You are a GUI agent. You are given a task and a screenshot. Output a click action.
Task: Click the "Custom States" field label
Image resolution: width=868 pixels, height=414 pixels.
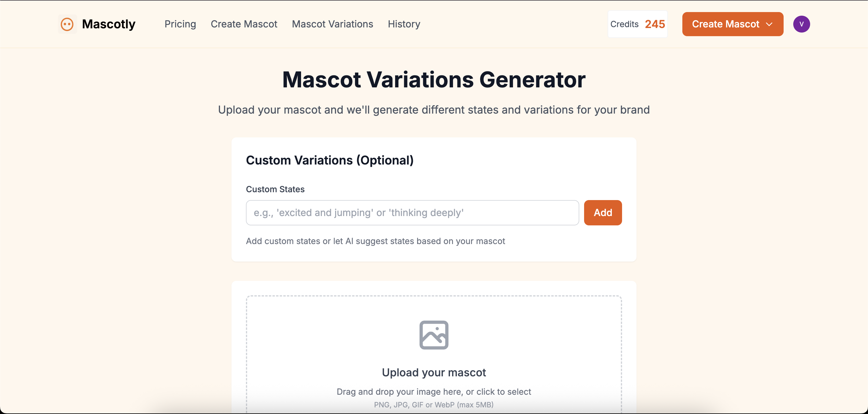click(275, 189)
